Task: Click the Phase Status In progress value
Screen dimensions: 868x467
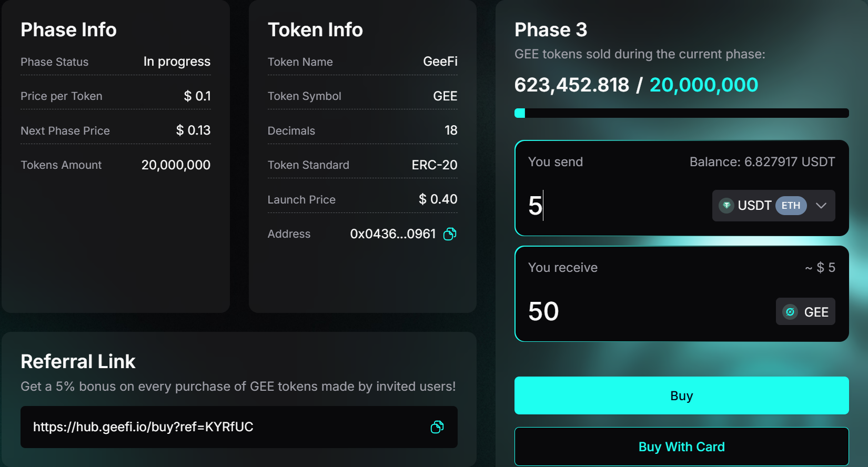Action: coord(177,62)
